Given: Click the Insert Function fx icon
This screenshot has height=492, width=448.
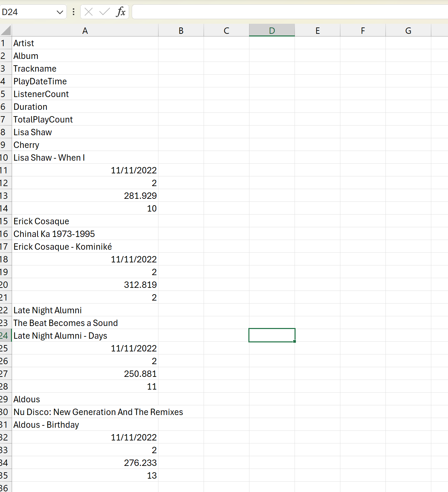Looking at the screenshot, I should pos(120,12).
